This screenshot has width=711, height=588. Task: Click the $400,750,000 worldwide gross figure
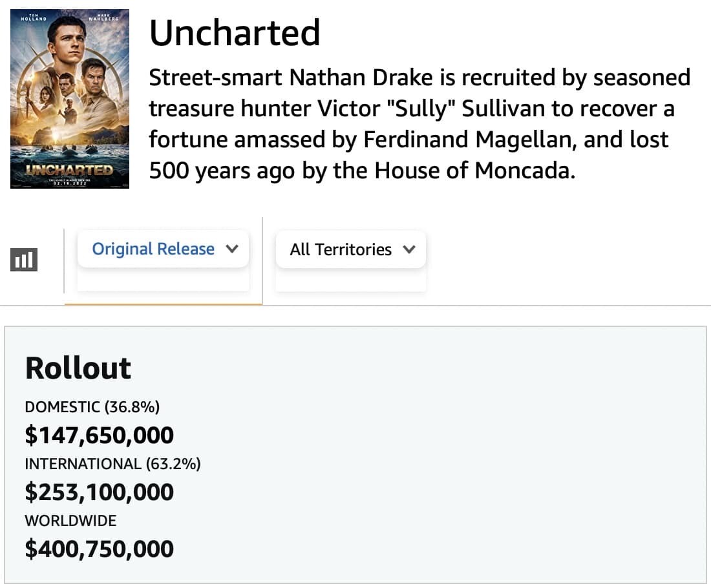tap(100, 549)
